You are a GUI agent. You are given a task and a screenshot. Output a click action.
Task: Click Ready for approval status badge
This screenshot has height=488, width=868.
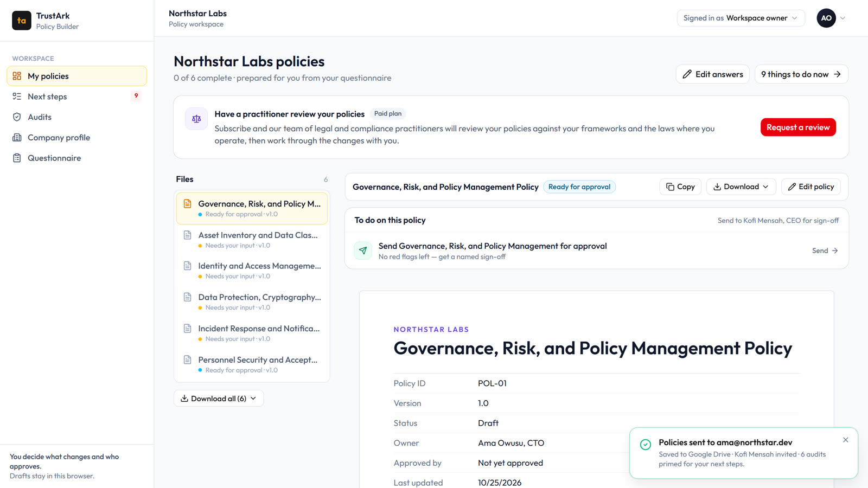tap(579, 187)
